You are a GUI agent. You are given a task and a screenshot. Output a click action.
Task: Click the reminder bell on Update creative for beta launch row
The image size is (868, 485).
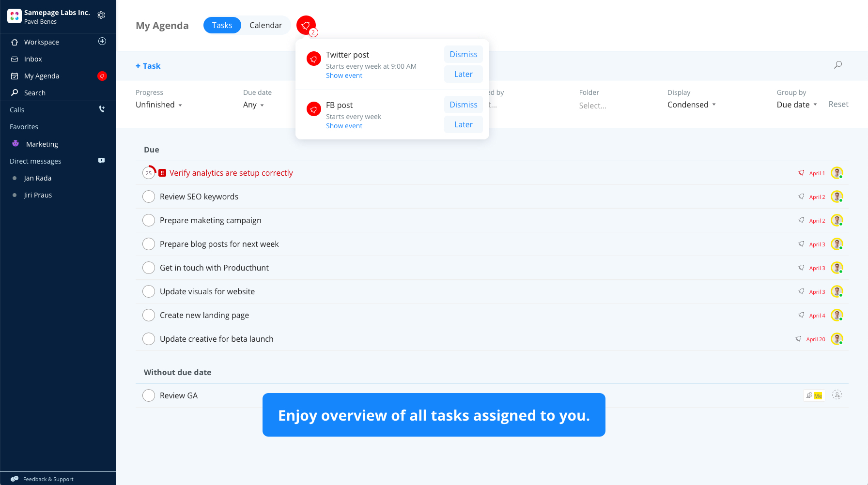click(798, 339)
